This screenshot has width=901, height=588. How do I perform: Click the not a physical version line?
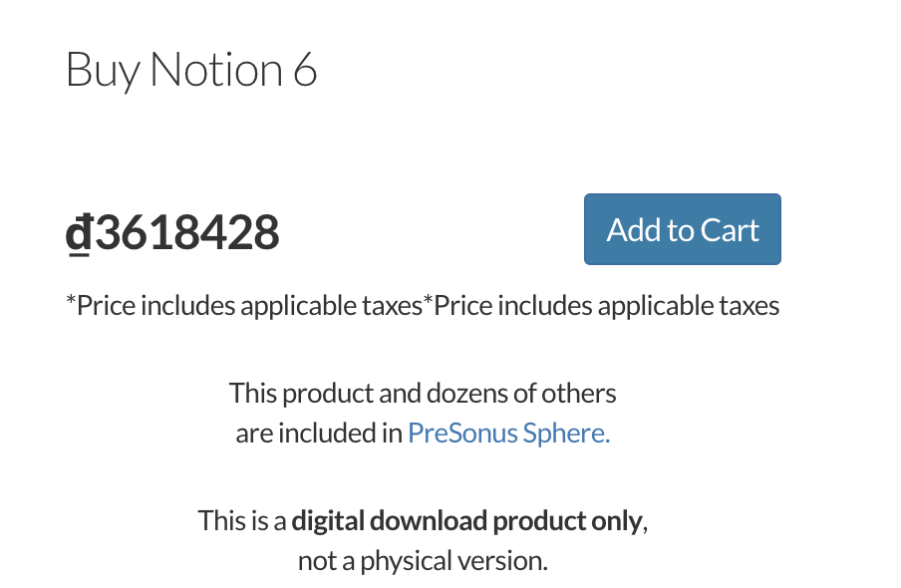423,561
